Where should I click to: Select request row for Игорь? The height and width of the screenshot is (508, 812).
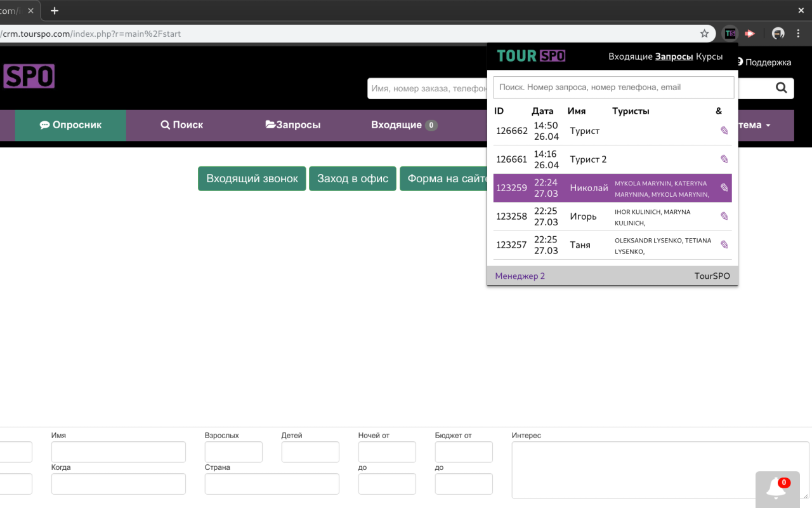[612, 217]
